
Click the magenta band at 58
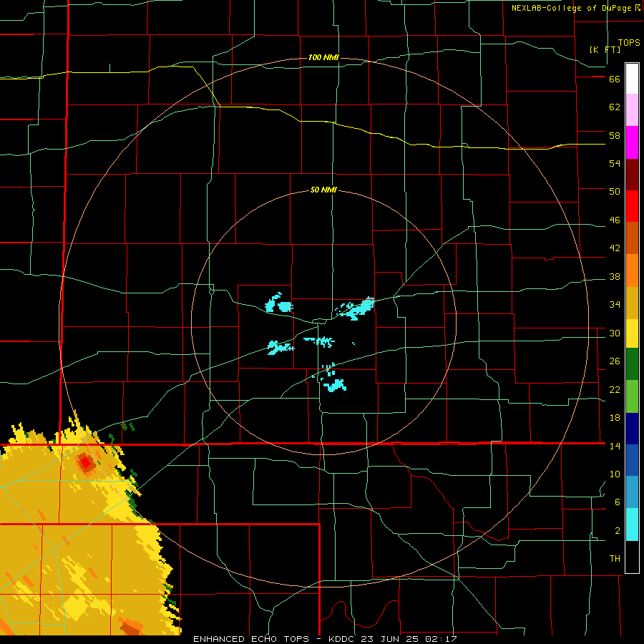[x=632, y=142]
